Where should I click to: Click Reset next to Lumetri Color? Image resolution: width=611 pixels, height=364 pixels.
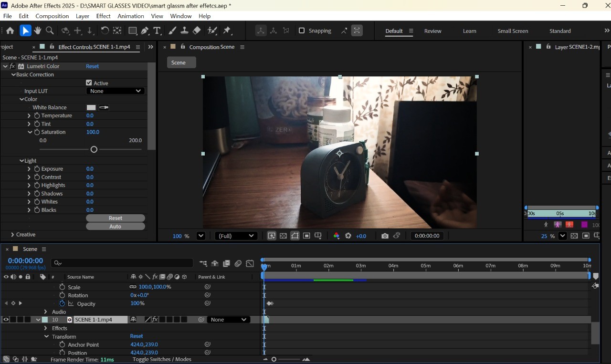point(92,66)
